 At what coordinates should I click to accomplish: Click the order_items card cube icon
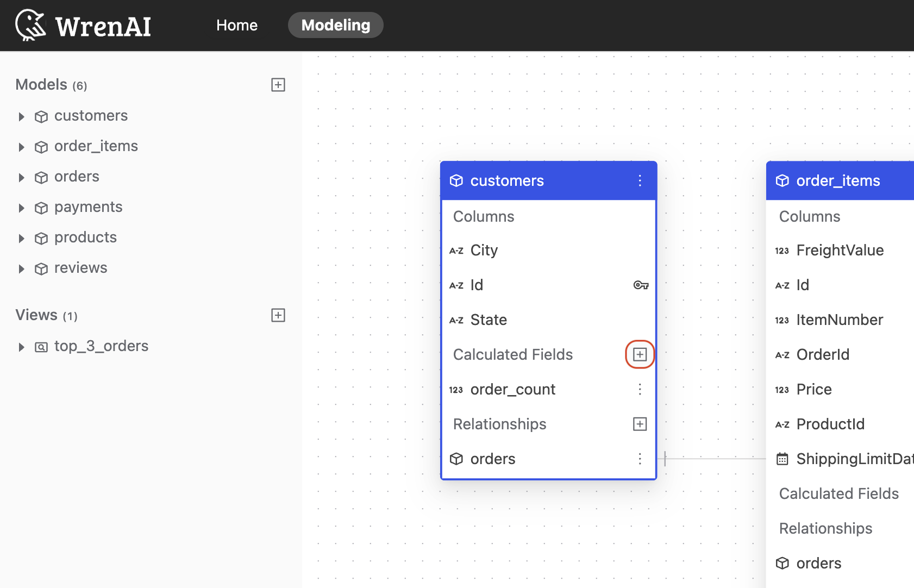(782, 180)
